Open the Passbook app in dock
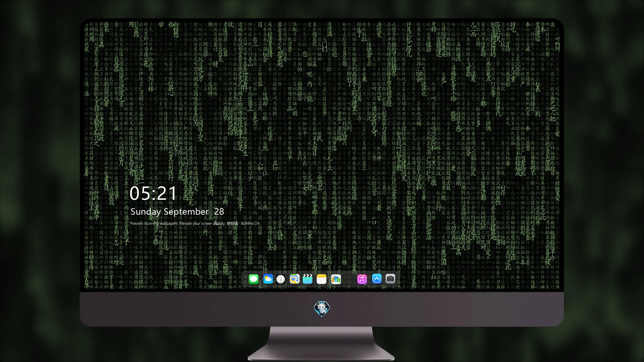 pyautogui.click(x=336, y=279)
